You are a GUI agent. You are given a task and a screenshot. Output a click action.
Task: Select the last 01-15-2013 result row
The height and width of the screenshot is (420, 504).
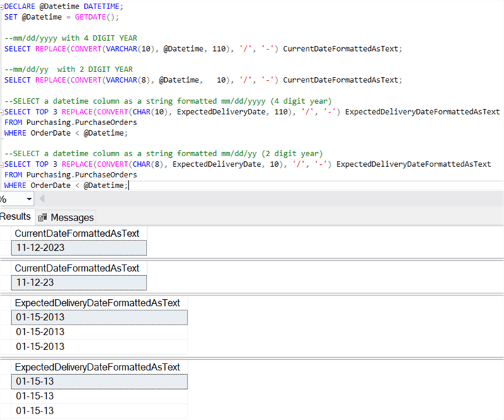point(100,346)
